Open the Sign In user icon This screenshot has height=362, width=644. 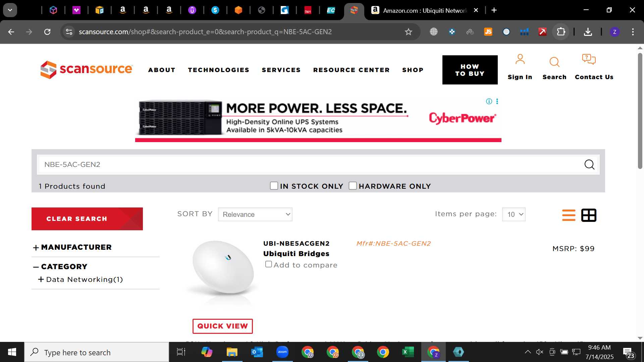pos(520,60)
